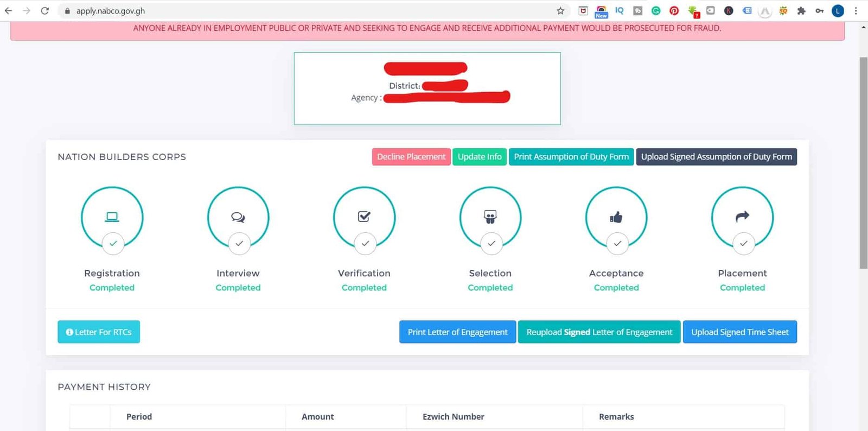868x431 pixels.
Task: Click the Update Info button
Action: [x=480, y=157]
